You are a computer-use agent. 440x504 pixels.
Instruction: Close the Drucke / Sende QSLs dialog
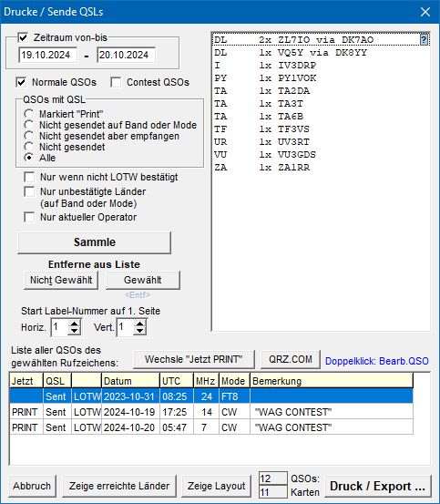(425, 12)
